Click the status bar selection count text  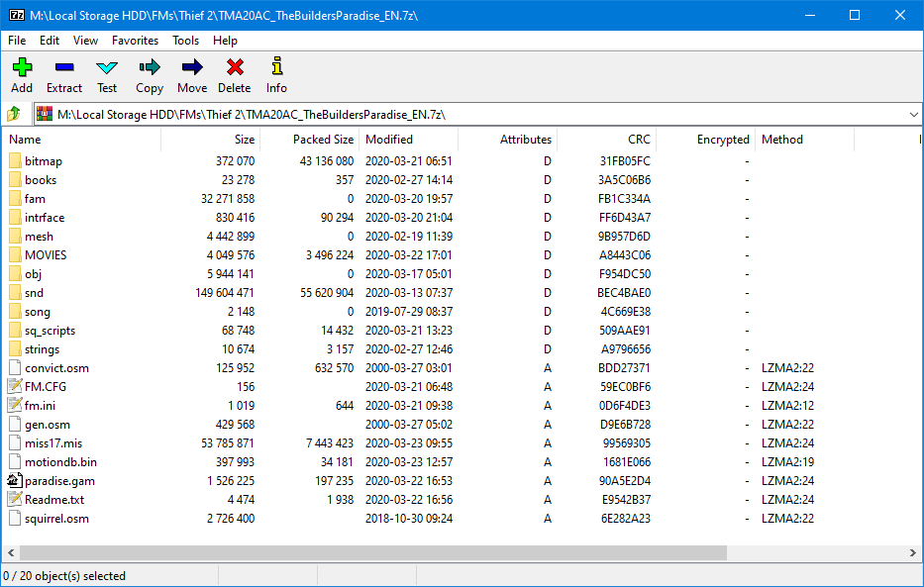(64, 576)
